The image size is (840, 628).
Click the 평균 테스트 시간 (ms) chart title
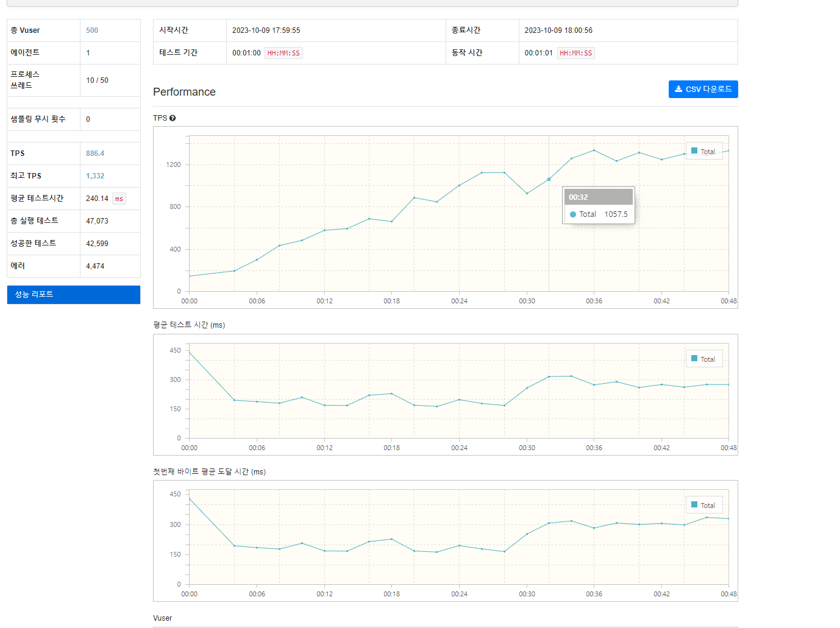click(x=189, y=325)
